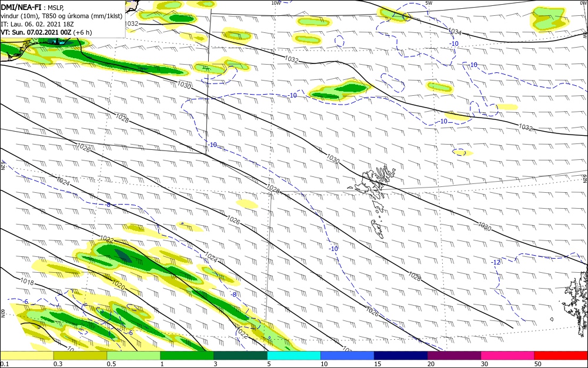This screenshot has width=588, height=368.
Task: Click the "0.5" legend value
Action: coord(111,364)
